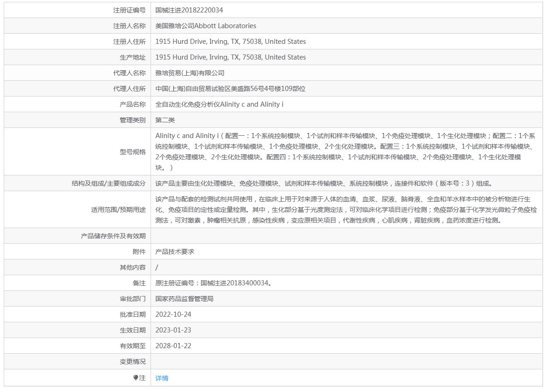
Task: Select product name 全自动生化免疫分析仪Alinity c and Alinity i
Action: click(219, 104)
